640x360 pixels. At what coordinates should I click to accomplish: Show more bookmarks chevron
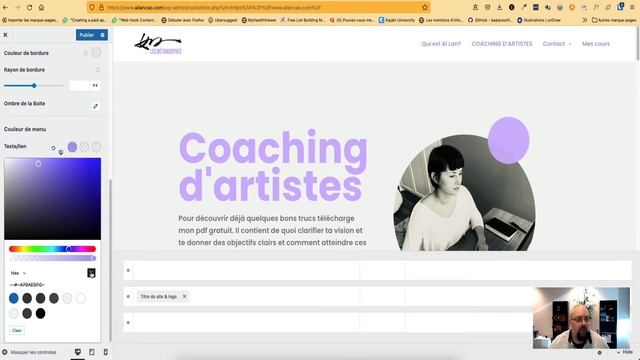[584, 20]
